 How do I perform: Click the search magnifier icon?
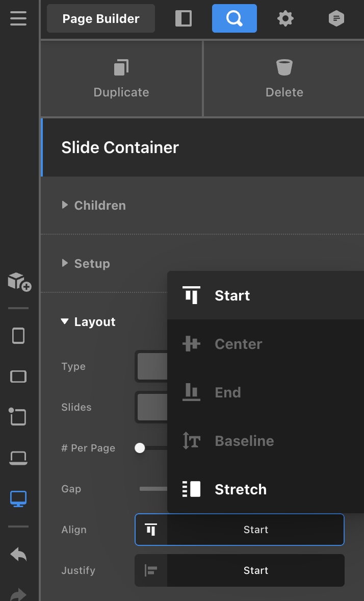tap(234, 19)
